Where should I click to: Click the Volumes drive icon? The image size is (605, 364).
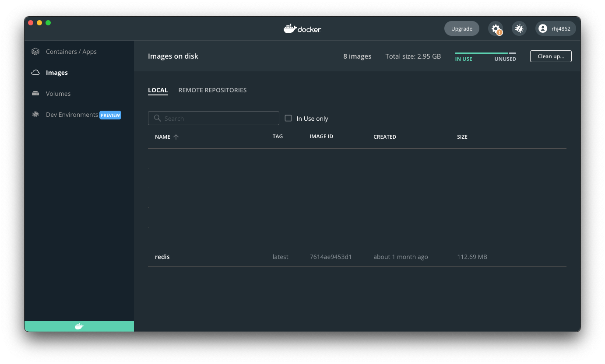tap(35, 94)
